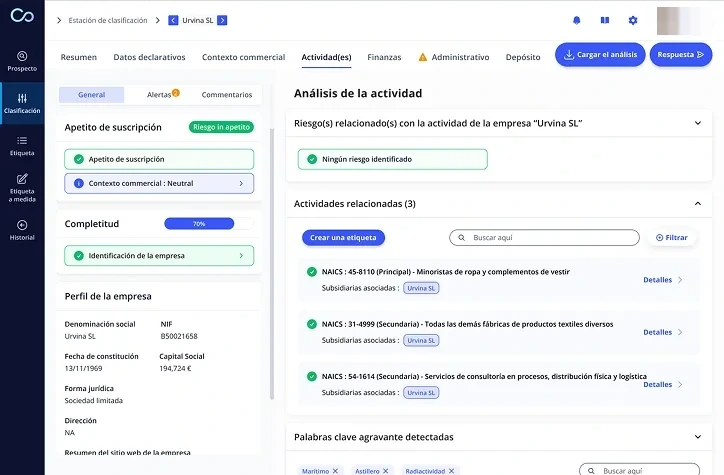Open settings gear
The height and width of the screenshot is (475, 724).
coord(633,20)
